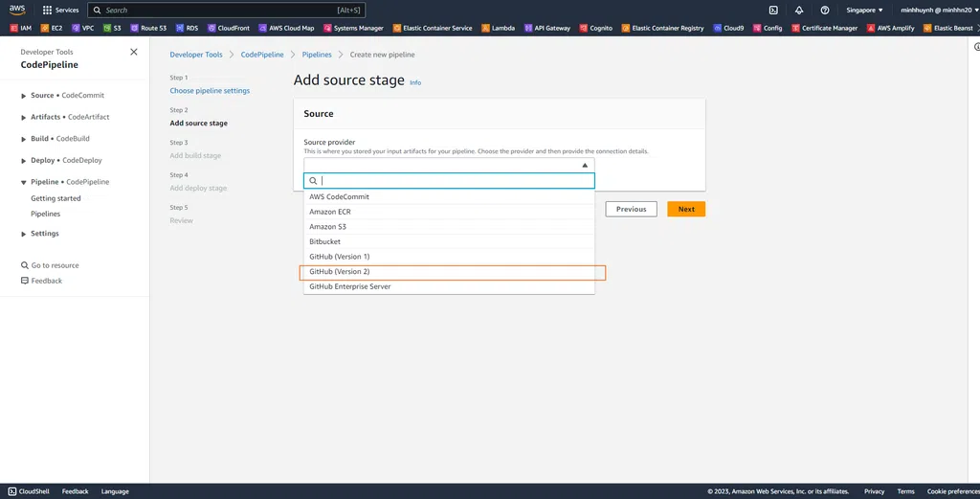Click the AWS logo home icon
Screen dimensions: 980x499
[x=17, y=10]
